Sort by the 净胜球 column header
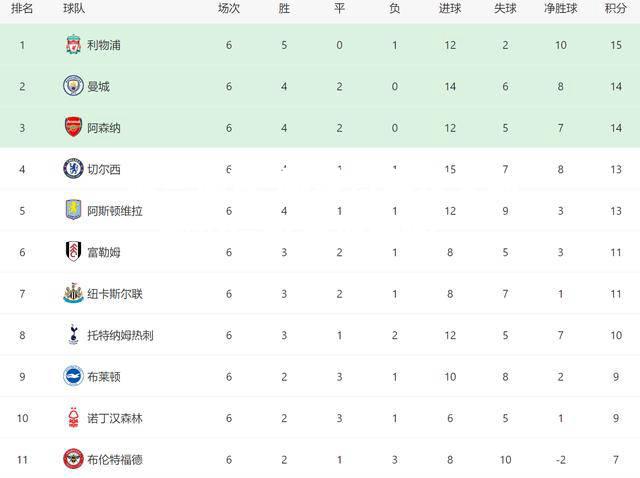The width and height of the screenshot is (640, 478). click(x=560, y=8)
